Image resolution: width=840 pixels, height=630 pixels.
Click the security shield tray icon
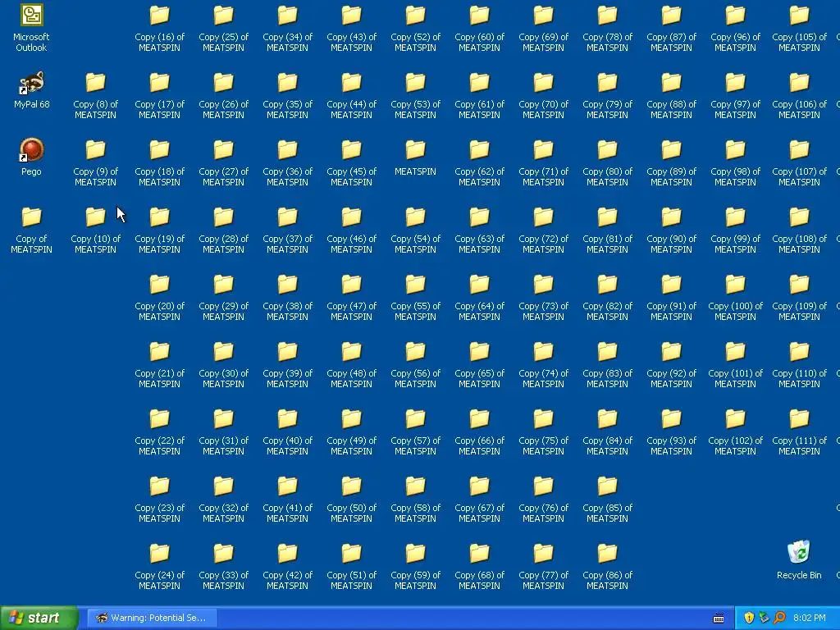(x=748, y=618)
